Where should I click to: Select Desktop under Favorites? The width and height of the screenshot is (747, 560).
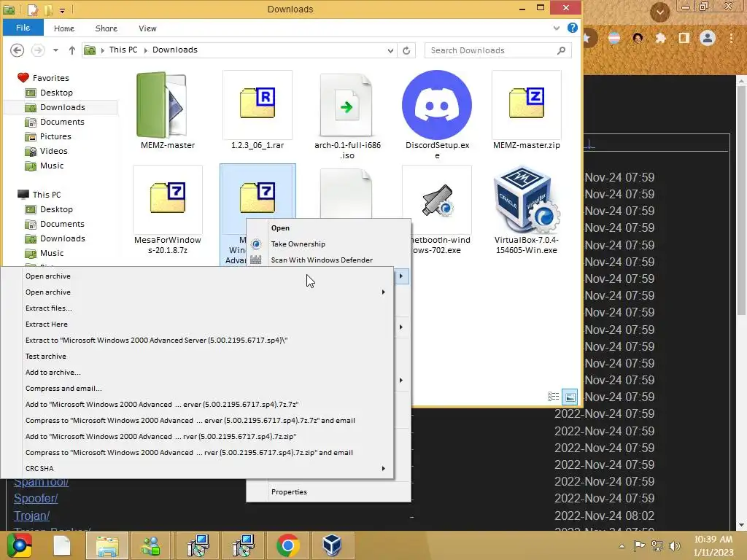pos(56,93)
